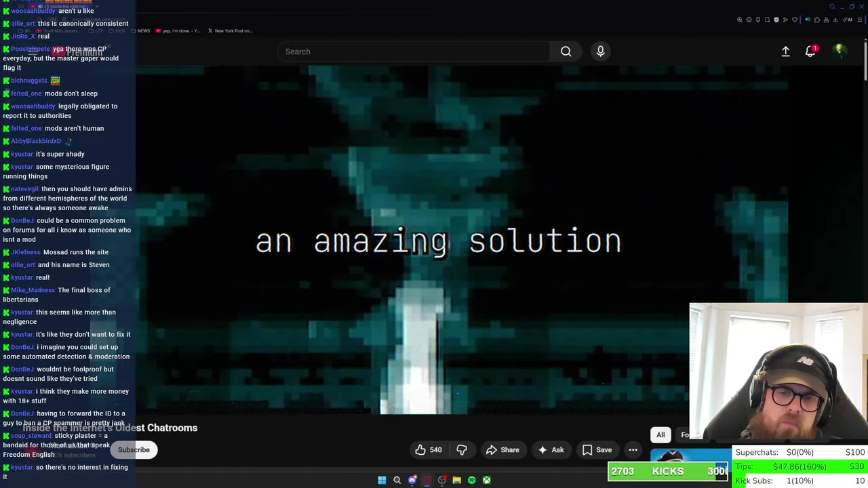Click chat username bichnuggets
This screenshot has width=868, height=488.
29,81
